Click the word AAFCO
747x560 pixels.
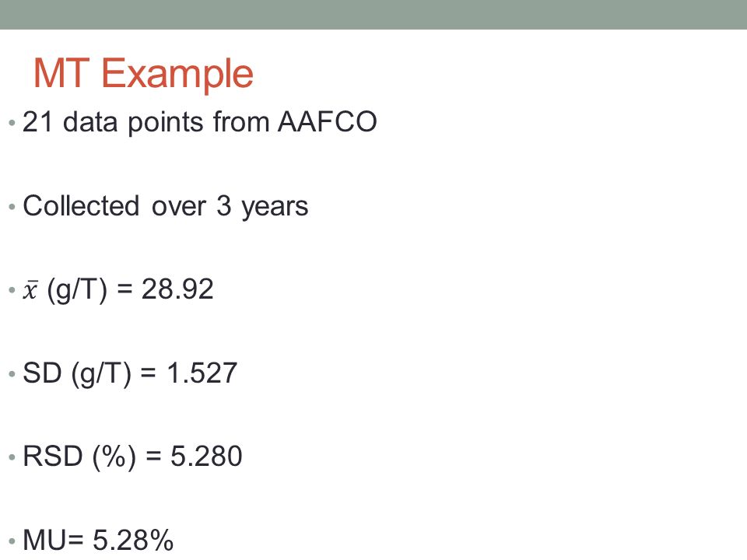point(328,122)
